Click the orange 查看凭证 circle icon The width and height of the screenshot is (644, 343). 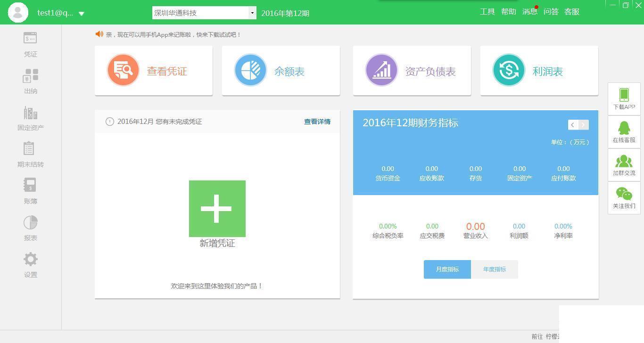123,70
